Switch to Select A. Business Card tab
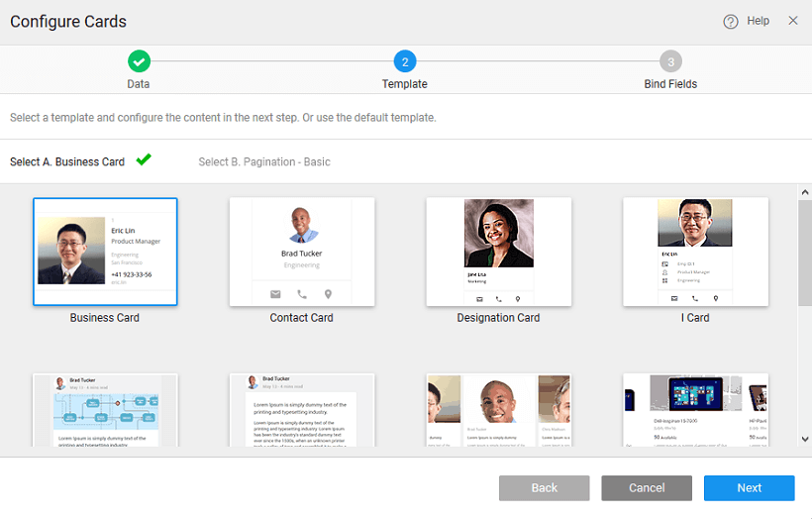This screenshot has width=812, height=519. pyautogui.click(x=67, y=161)
